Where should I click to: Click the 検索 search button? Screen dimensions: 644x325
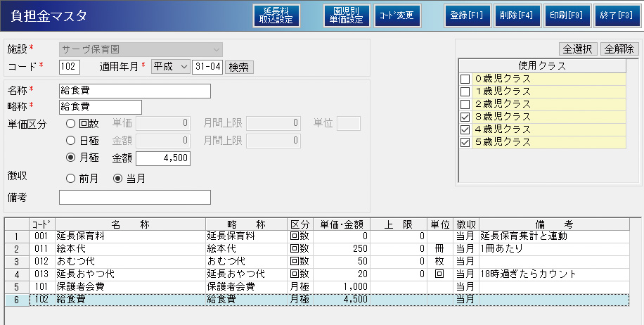tap(239, 67)
